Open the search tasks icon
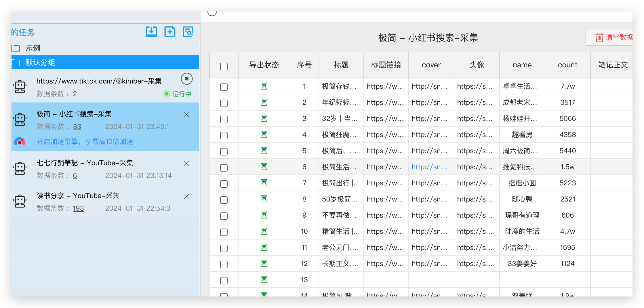The height and width of the screenshot is (308, 644). [188, 32]
